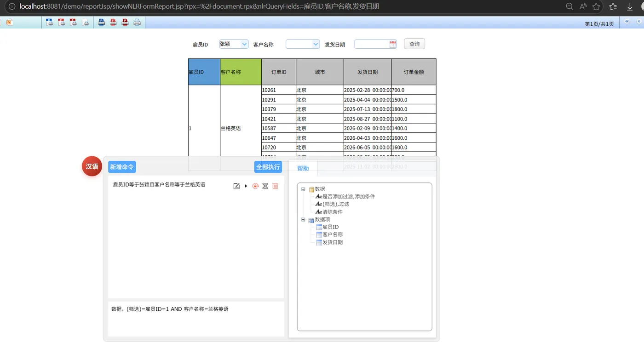
Task: View site information icon in address bar
Action: (11, 6)
